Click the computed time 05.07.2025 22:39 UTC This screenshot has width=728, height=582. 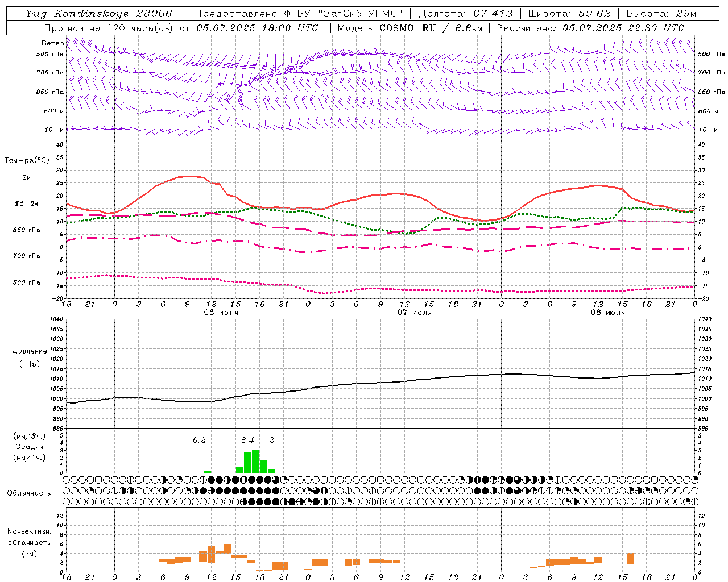(x=623, y=28)
